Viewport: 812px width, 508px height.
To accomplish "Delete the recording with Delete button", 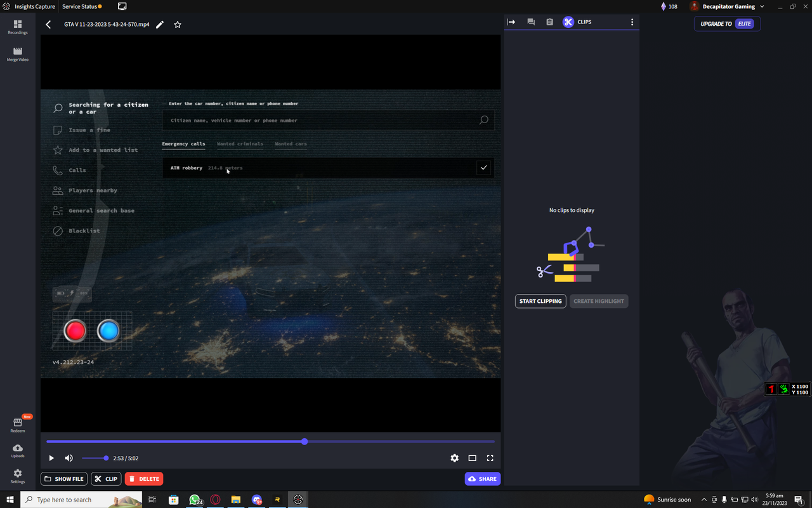I will (x=144, y=479).
